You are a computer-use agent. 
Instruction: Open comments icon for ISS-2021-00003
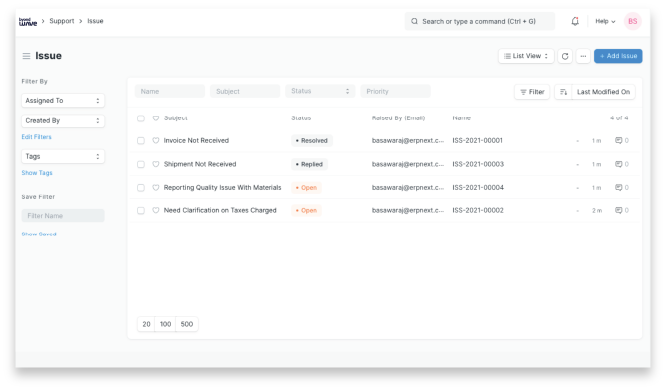click(x=618, y=164)
